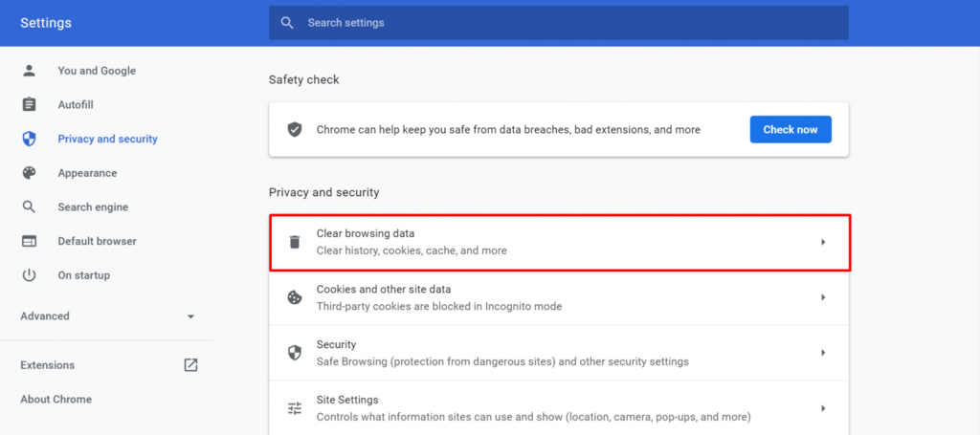Click the Check now button
The height and width of the screenshot is (435, 980).
pyautogui.click(x=791, y=130)
